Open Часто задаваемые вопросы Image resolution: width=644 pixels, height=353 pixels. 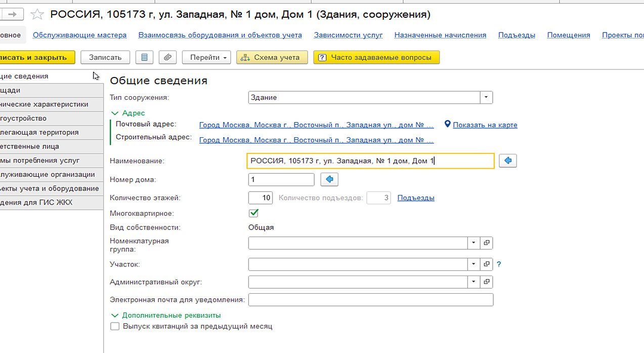point(376,57)
